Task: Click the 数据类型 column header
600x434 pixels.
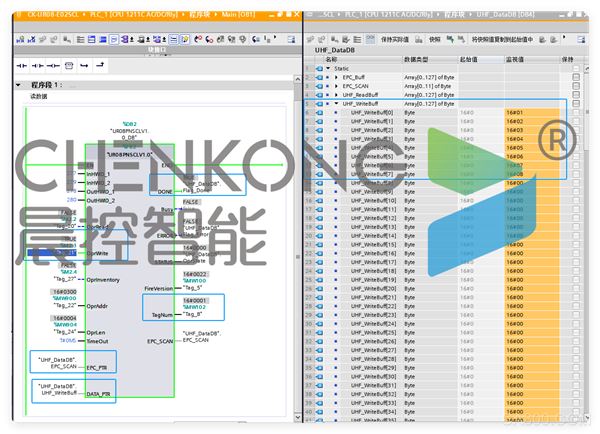Action: point(416,59)
